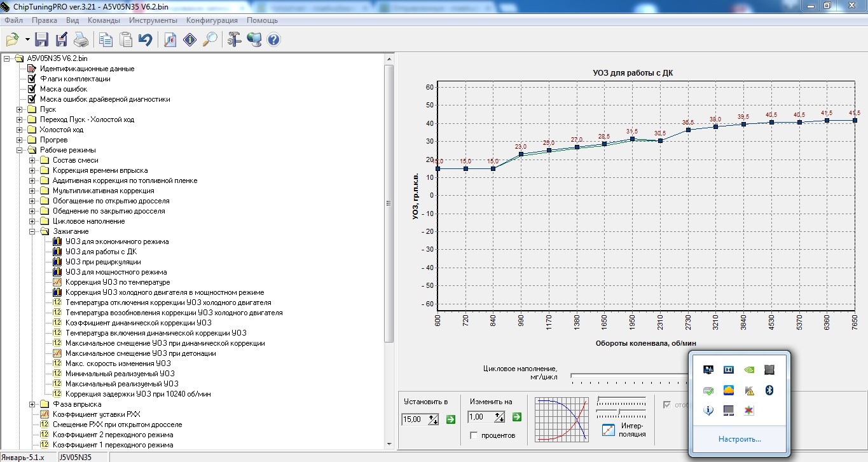Open the 'Конфигурация' menu
The width and height of the screenshot is (868, 462).
[212, 20]
